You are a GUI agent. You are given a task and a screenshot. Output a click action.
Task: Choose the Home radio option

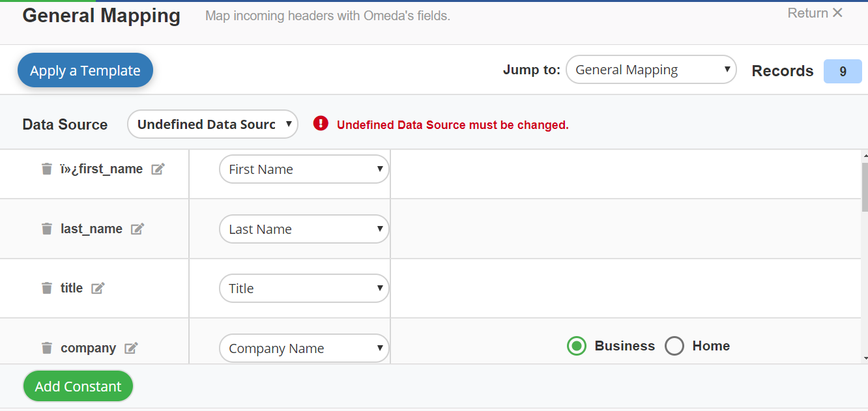[674, 346]
